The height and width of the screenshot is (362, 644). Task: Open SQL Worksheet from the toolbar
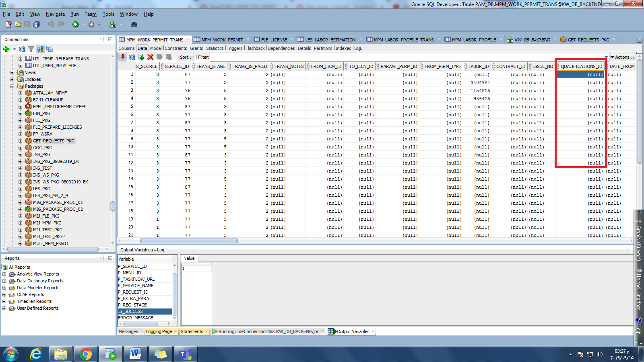coord(113,25)
